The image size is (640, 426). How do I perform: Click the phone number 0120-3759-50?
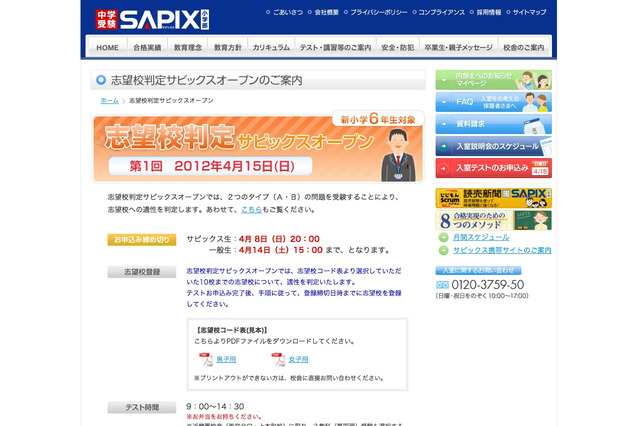[x=488, y=285]
